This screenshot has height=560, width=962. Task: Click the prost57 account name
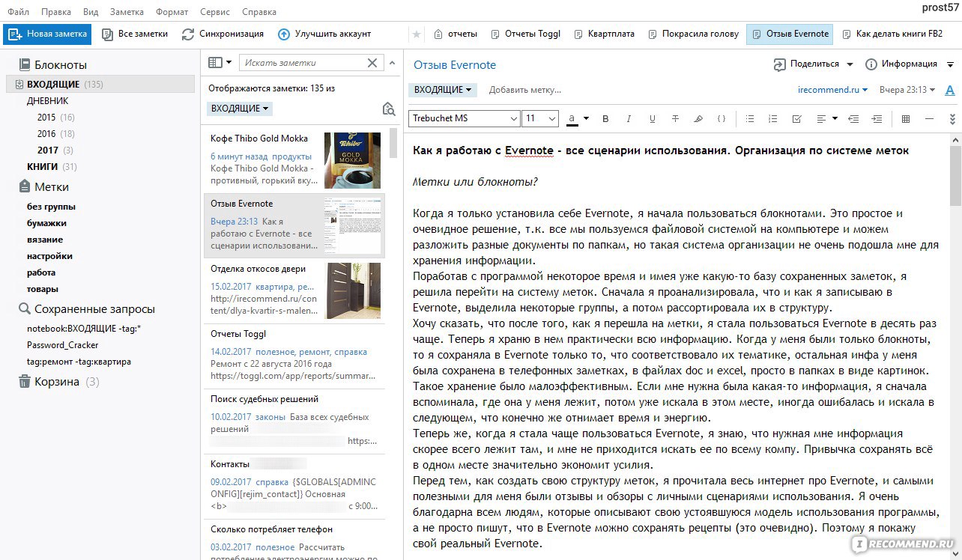tap(939, 7)
